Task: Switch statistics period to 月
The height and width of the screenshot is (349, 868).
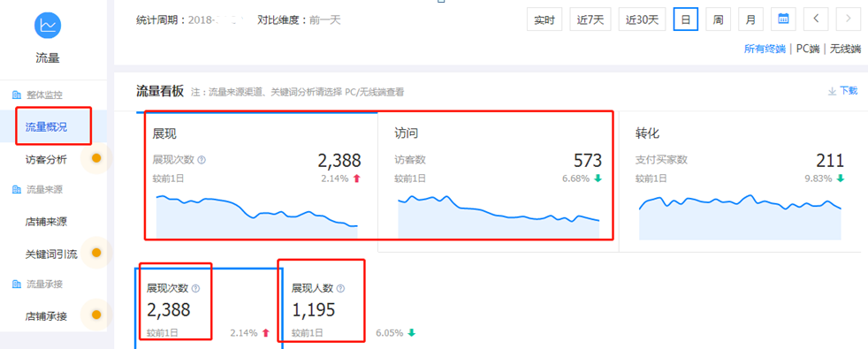Action: (750, 19)
